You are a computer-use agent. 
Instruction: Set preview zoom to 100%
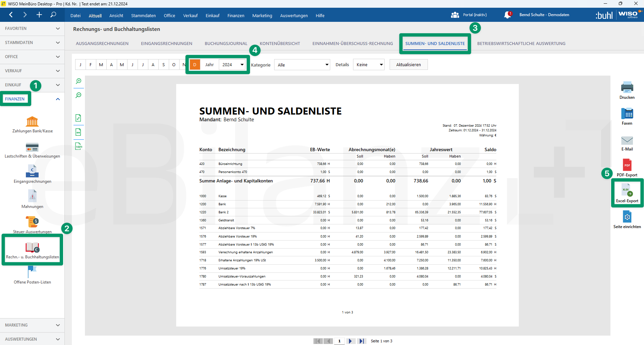pyautogui.click(x=79, y=146)
